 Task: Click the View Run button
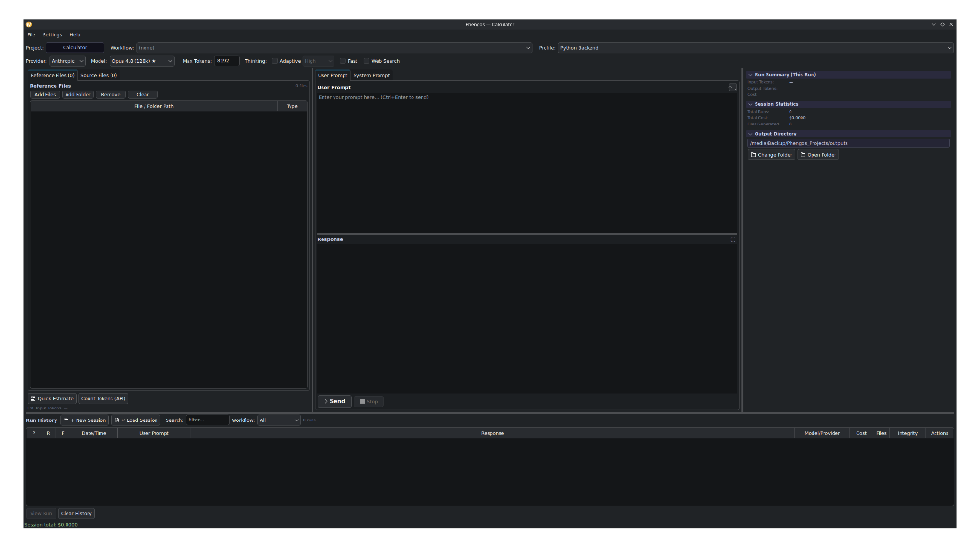(41, 513)
